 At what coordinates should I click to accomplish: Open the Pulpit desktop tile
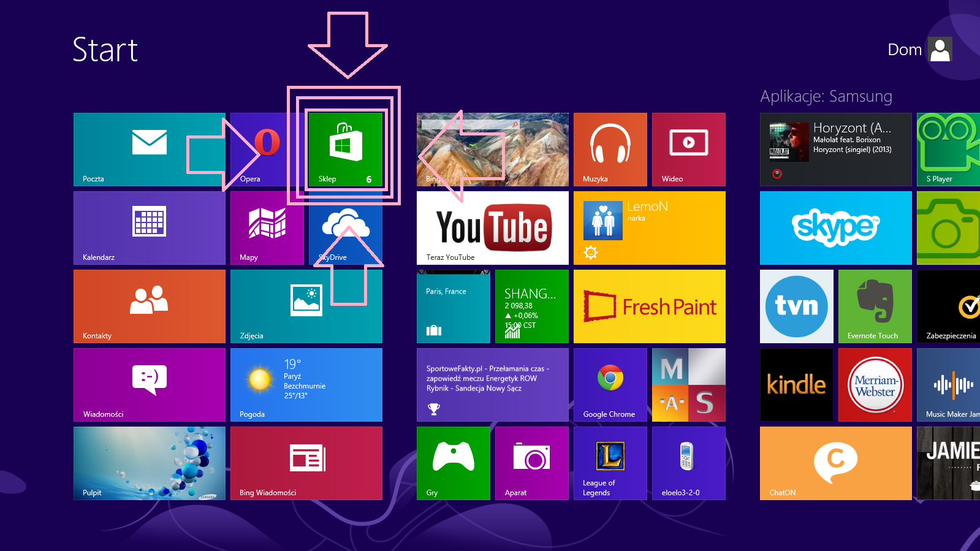(149, 463)
